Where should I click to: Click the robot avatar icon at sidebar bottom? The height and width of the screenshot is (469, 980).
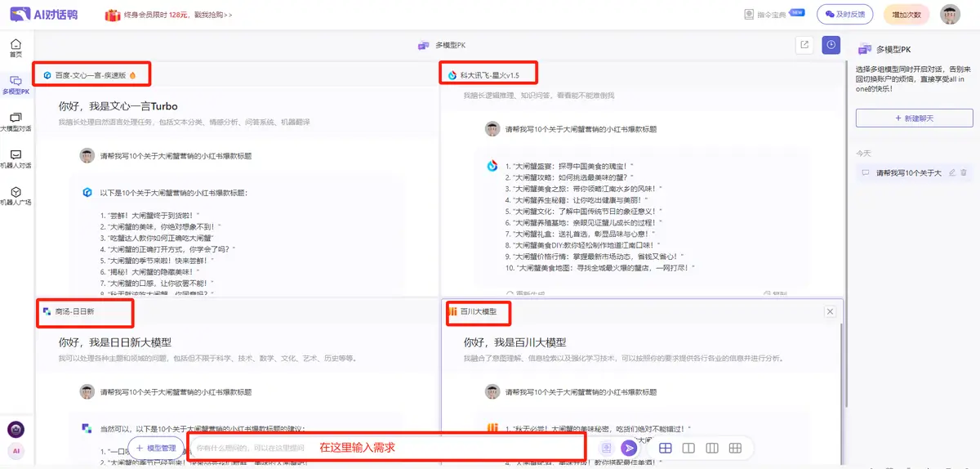(x=16, y=429)
